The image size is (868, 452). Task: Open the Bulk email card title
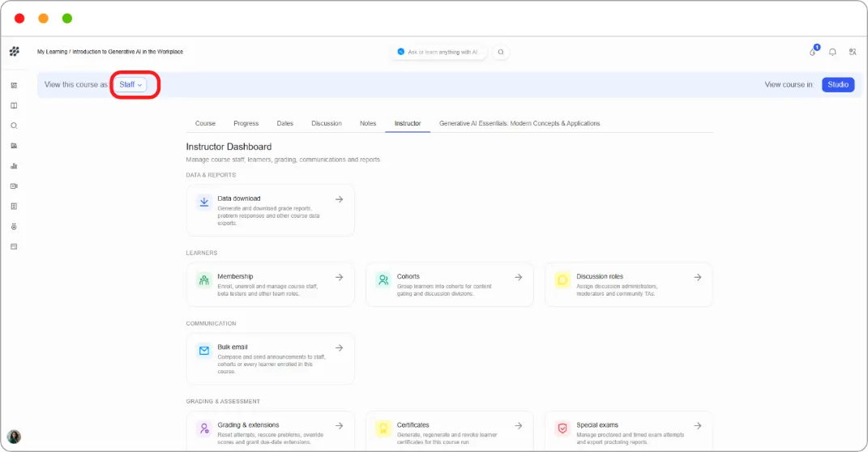(x=233, y=348)
